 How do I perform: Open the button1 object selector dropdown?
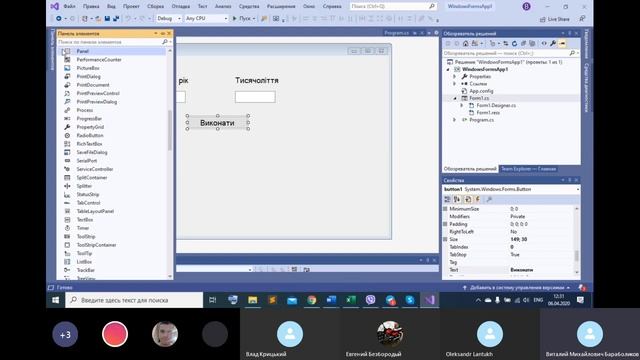tap(578, 189)
